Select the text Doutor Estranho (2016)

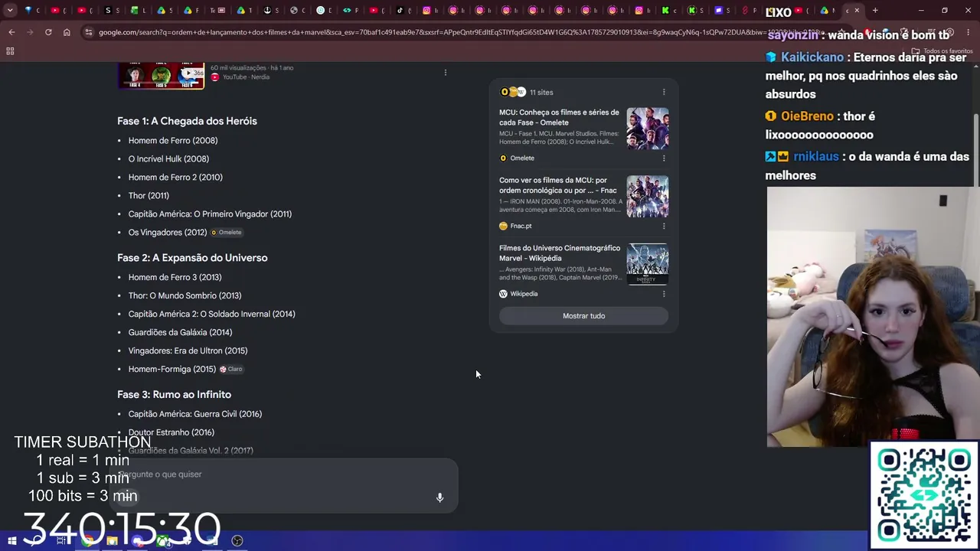(171, 432)
